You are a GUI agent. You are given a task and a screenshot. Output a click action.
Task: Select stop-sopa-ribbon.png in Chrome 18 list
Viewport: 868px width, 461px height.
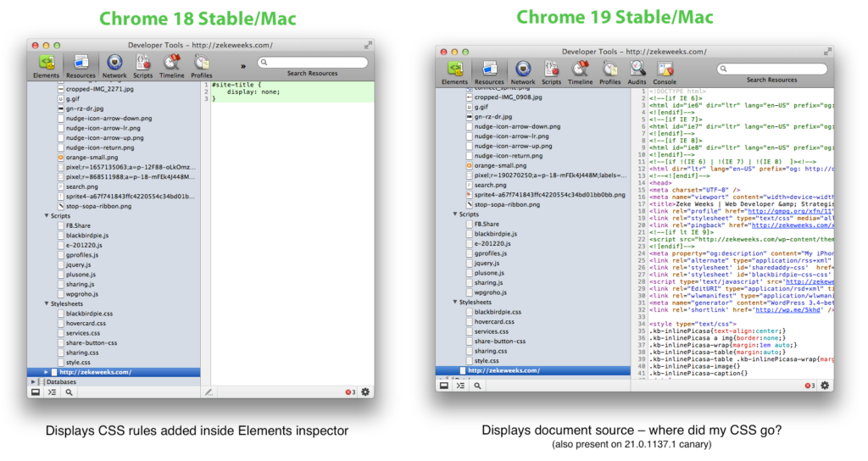(98, 206)
